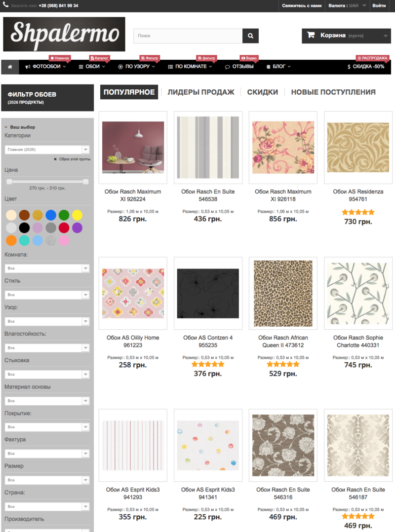
Task: Click the home icon in navigation bar
Action: tap(10, 67)
